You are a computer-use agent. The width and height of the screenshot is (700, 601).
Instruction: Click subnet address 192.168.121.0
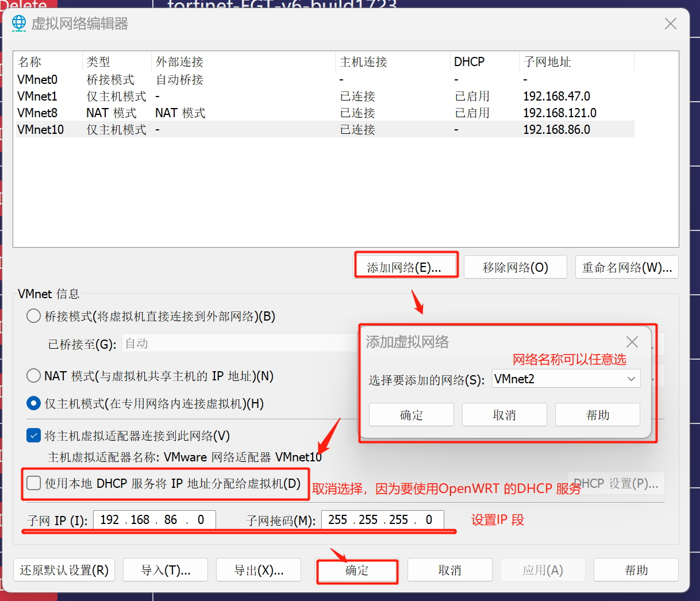[x=560, y=113]
